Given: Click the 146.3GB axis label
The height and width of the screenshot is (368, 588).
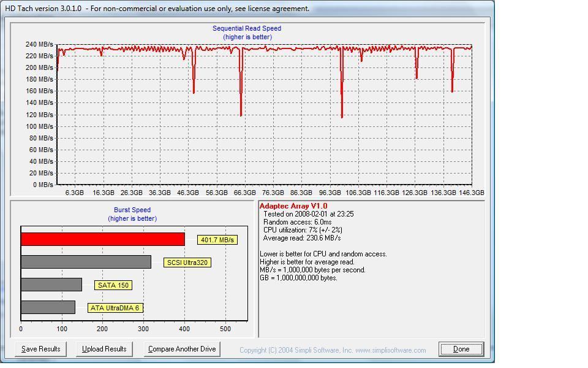Looking at the screenshot, I should (x=472, y=193).
